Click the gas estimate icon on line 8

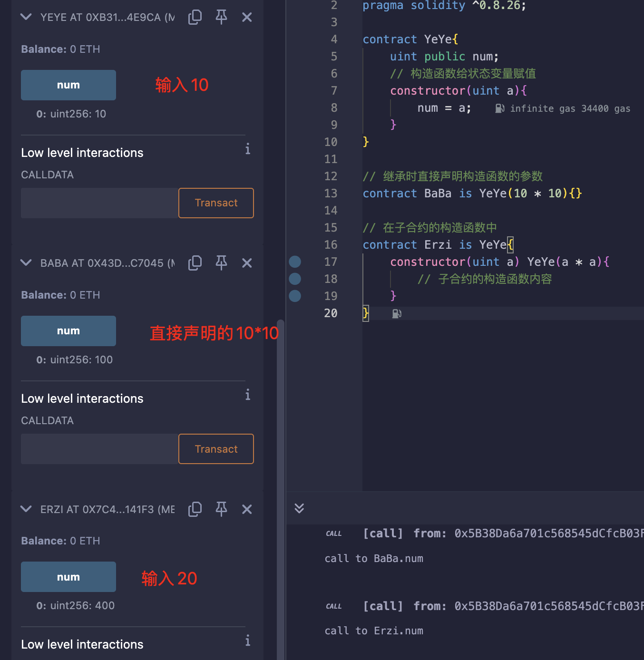(x=499, y=108)
